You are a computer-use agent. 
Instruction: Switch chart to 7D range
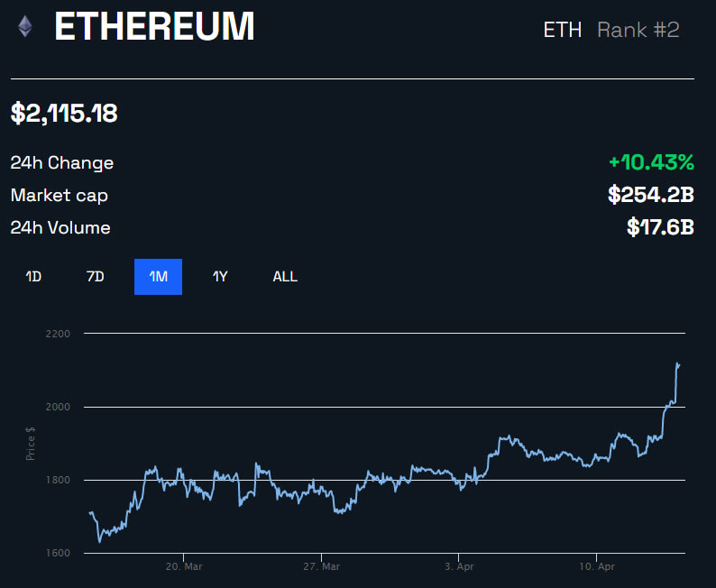coord(96,277)
